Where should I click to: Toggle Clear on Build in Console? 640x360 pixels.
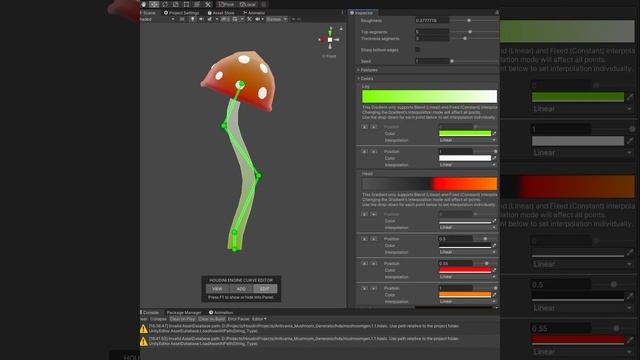[x=211, y=319]
